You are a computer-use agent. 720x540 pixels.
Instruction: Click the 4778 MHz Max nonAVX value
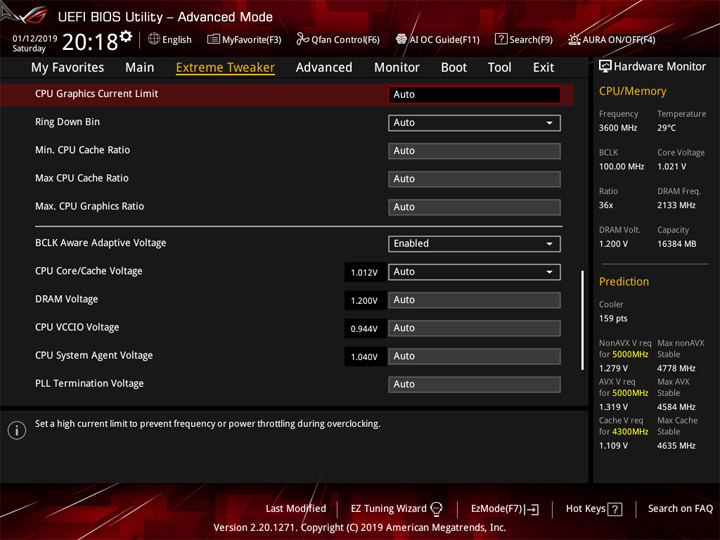676,368
